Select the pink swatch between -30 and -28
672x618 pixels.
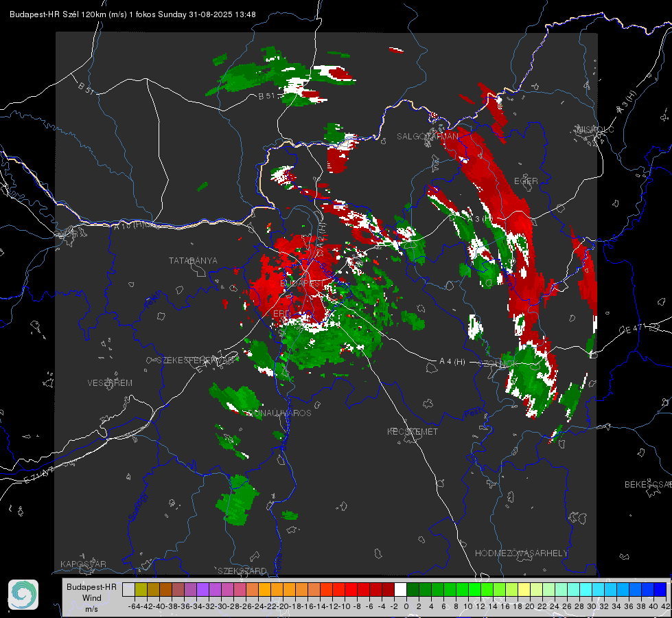click(x=228, y=589)
